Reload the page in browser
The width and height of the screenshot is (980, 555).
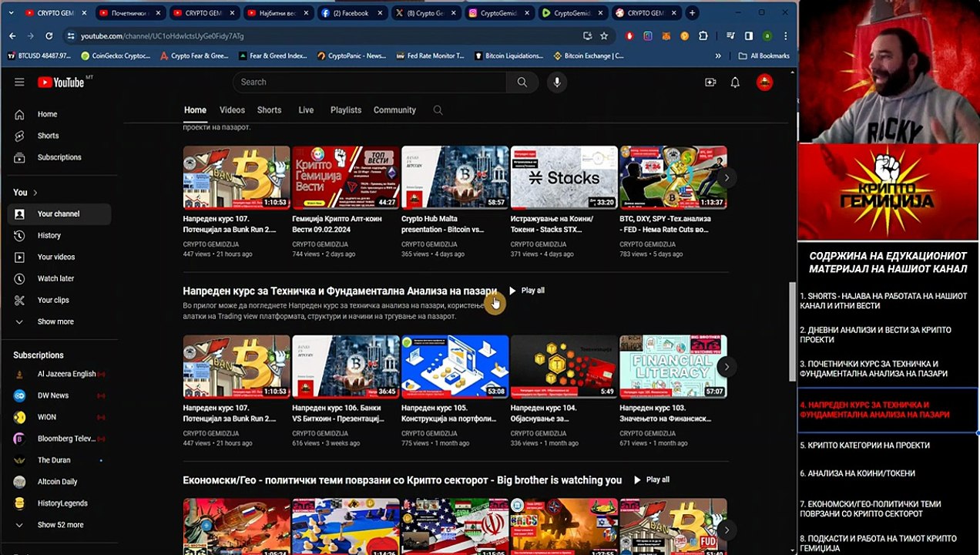[x=49, y=36]
